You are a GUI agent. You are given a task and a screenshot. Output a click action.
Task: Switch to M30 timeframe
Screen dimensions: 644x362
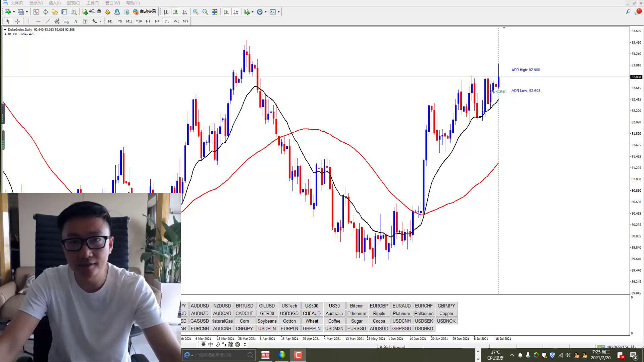tap(139, 21)
